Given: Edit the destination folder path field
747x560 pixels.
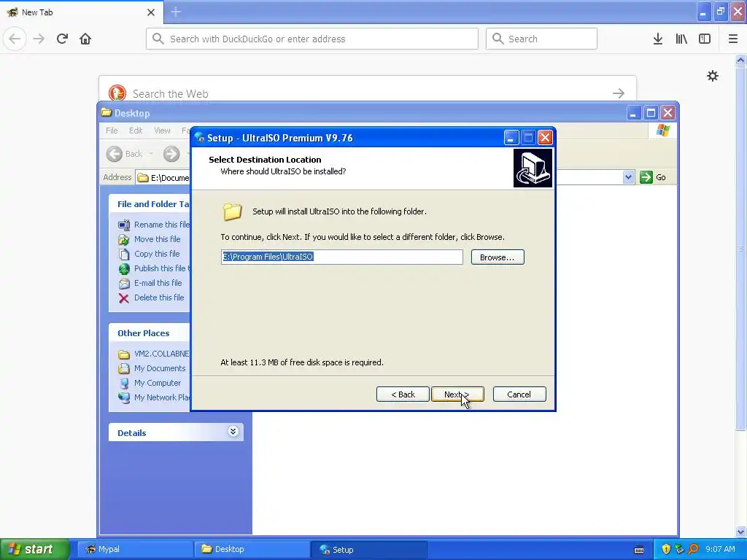Looking at the screenshot, I should point(341,257).
